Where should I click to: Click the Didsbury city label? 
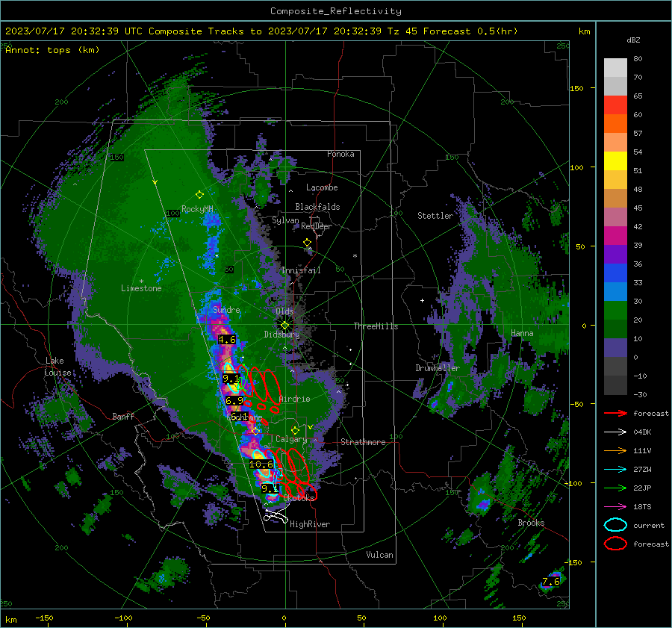(x=281, y=335)
